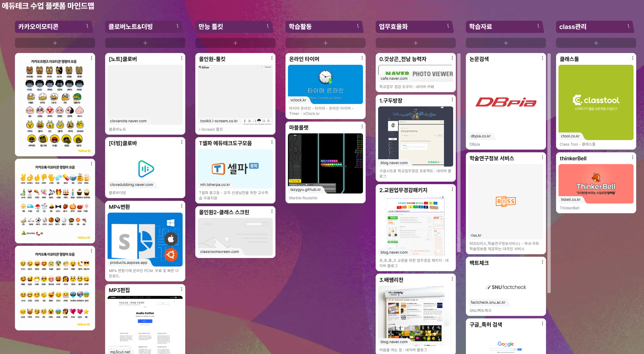The height and width of the screenshot is (354, 644).
Task: Add a post to 만능 툴킷 column
Action: [x=235, y=43]
